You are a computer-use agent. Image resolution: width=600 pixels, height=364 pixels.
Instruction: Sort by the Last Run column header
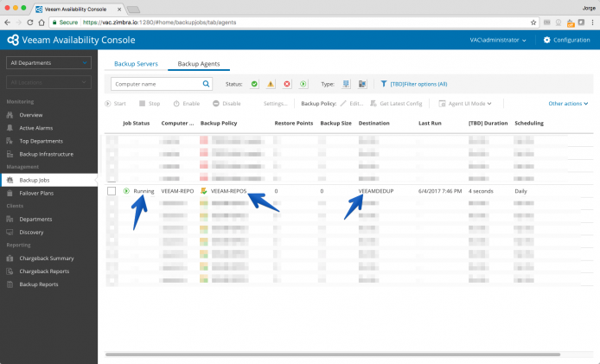tap(430, 124)
